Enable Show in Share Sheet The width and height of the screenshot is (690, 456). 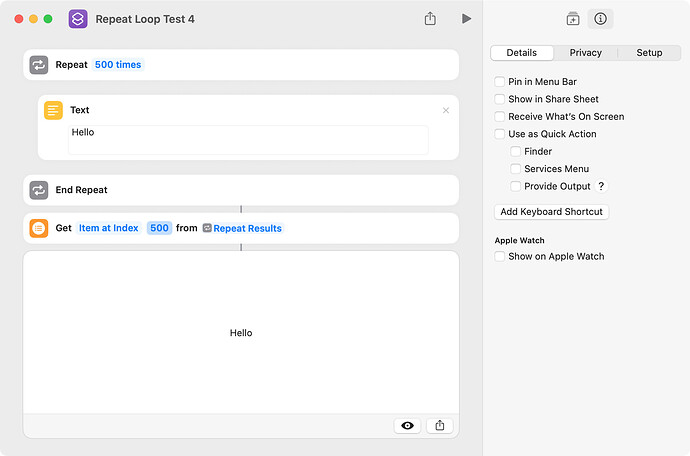click(x=499, y=99)
